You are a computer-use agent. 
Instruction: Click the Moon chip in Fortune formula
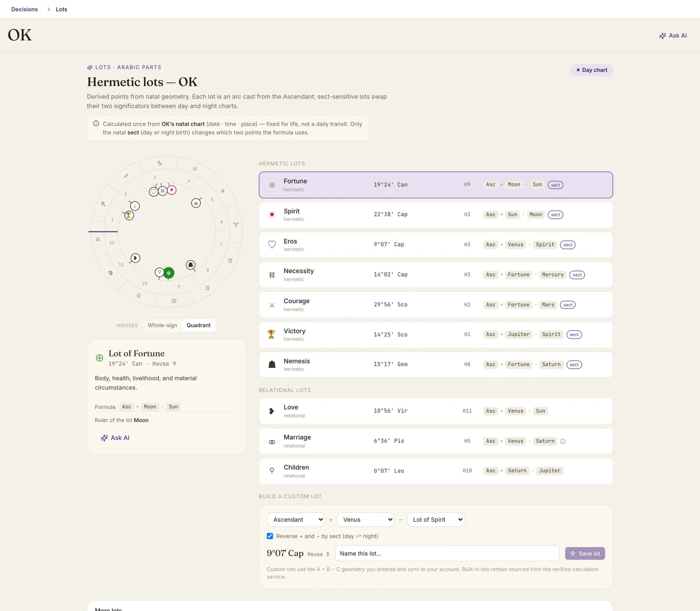click(x=514, y=185)
